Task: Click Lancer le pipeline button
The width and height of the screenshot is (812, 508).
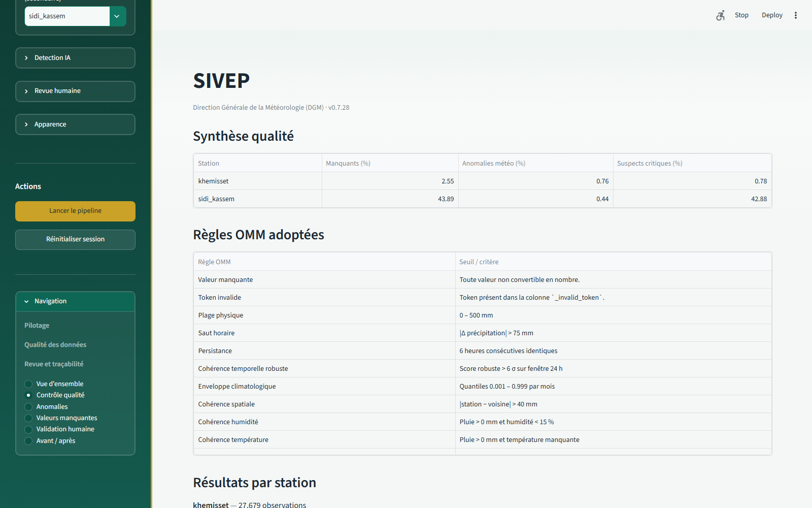Action: [75, 211]
